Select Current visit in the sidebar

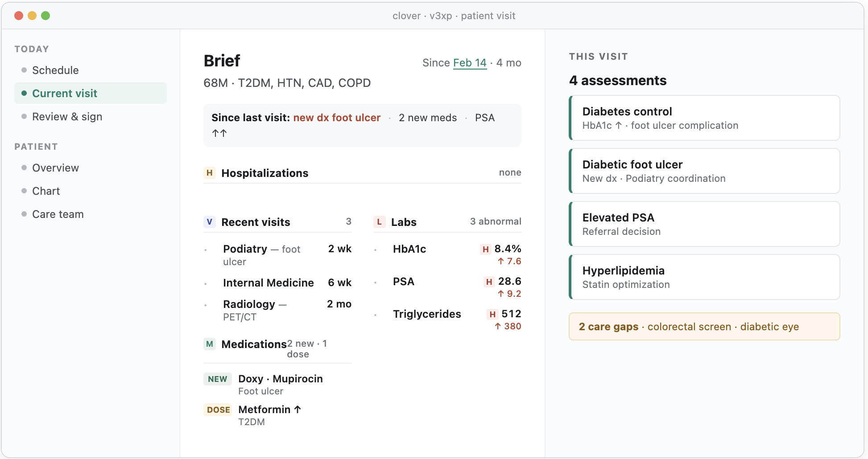[91, 94]
